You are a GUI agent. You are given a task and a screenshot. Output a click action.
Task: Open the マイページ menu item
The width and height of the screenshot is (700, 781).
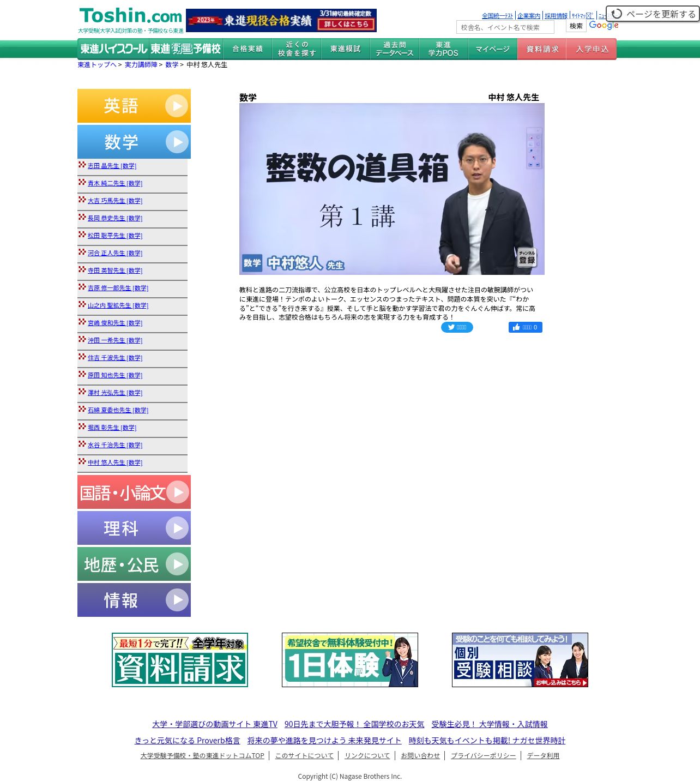click(x=493, y=49)
